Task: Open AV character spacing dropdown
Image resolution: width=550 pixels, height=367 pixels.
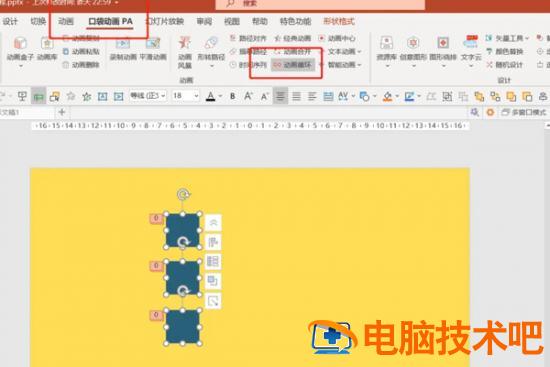Action: pyautogui.click(x=353, y=96)
